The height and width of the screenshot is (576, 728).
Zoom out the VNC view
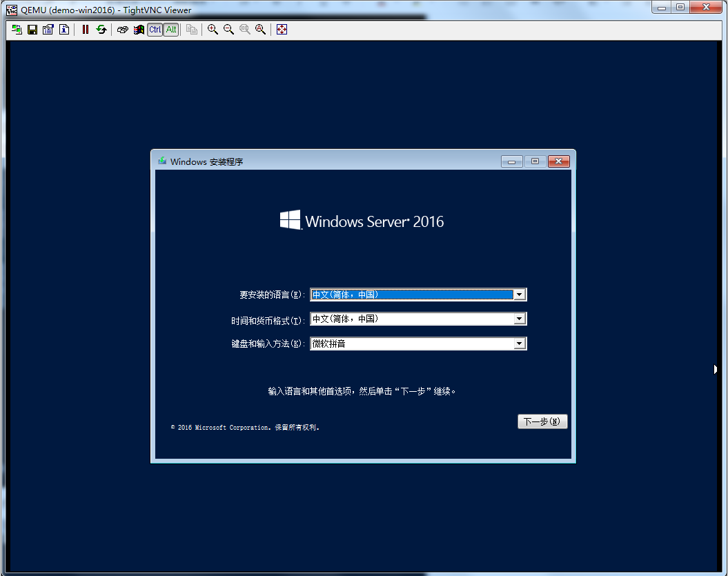[228, 30]
